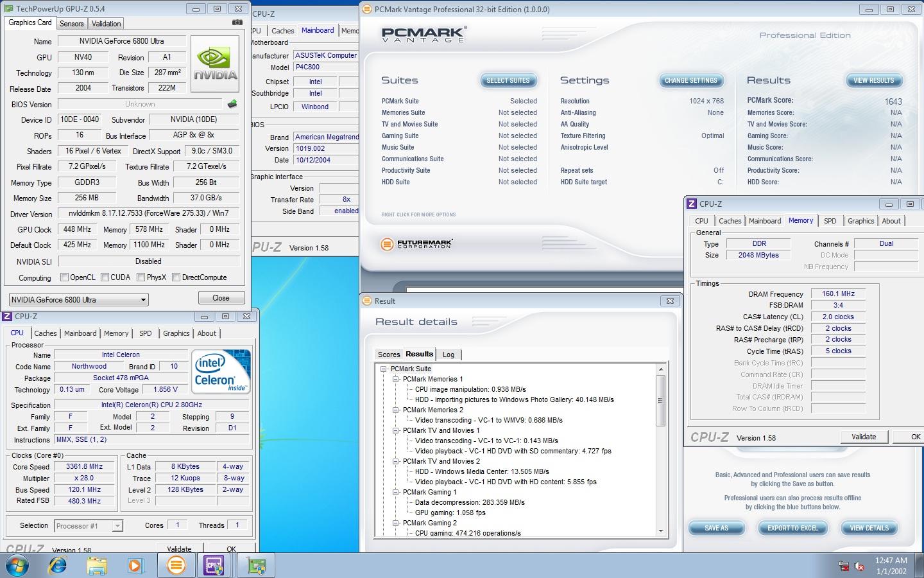Image resolution: width=924 pixels, height=578 pixels.
Task: Click the network status tray icon
Action: 844,566
